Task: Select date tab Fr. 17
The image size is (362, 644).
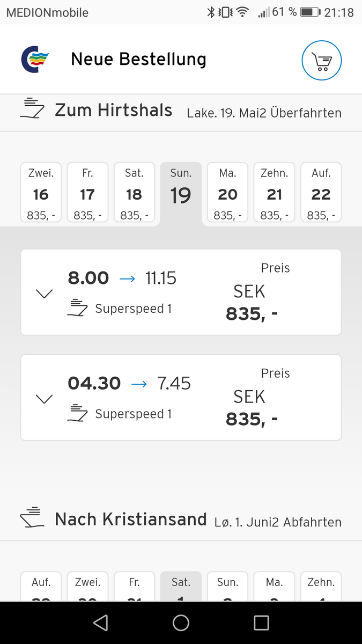Action: point(87,193)
